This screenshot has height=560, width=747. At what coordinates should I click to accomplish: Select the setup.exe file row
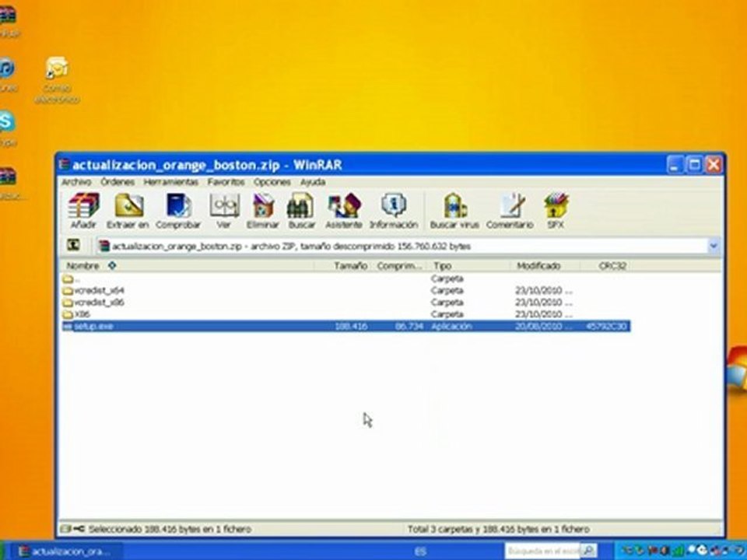pyautogui.click(x=346, y=326)
